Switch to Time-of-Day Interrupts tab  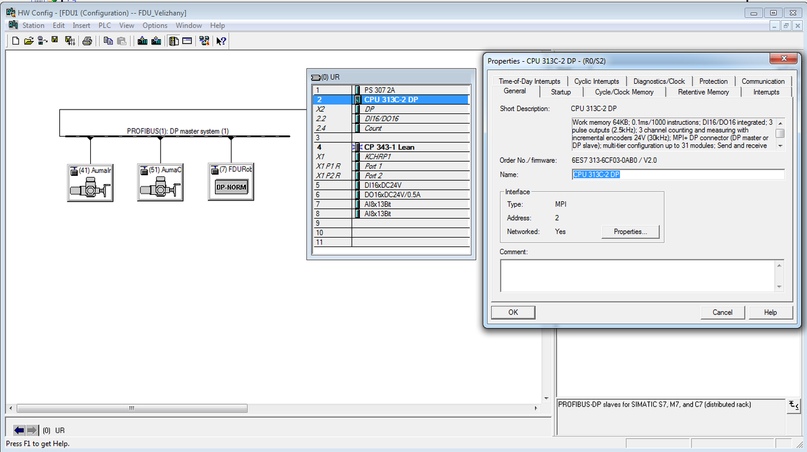click(x=529, y=81)
